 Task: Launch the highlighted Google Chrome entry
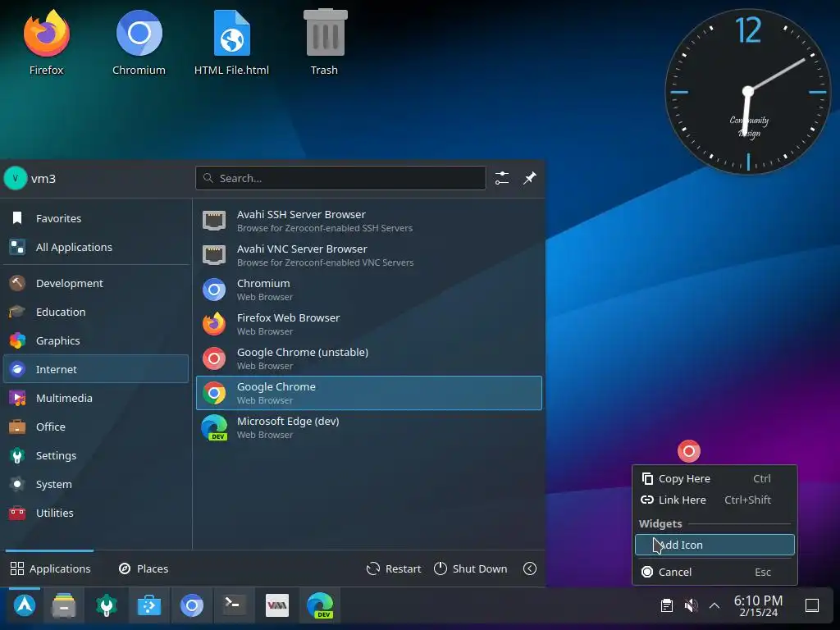369,393
